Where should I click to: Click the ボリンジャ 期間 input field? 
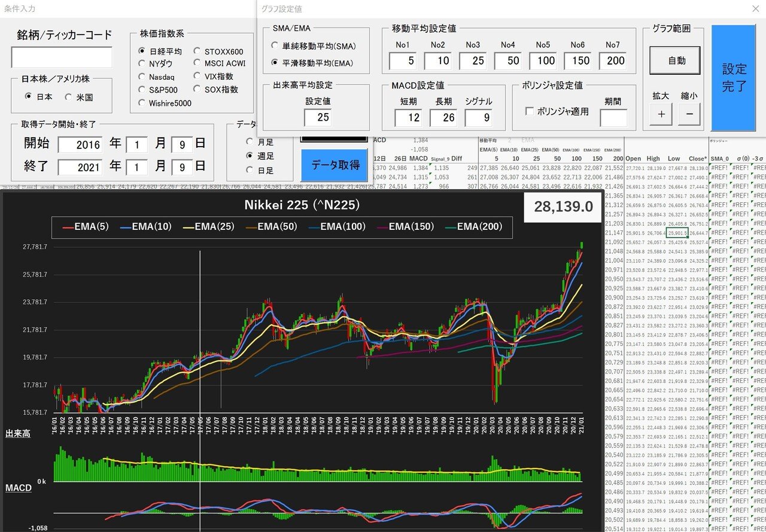(614, 118)
